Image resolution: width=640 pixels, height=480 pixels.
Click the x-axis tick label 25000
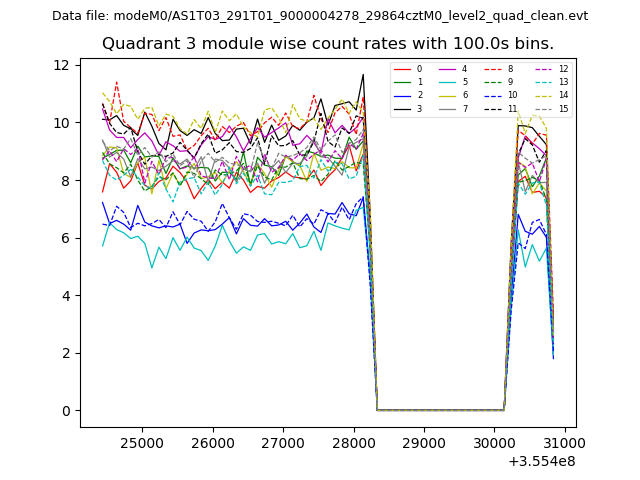(141, 441)
